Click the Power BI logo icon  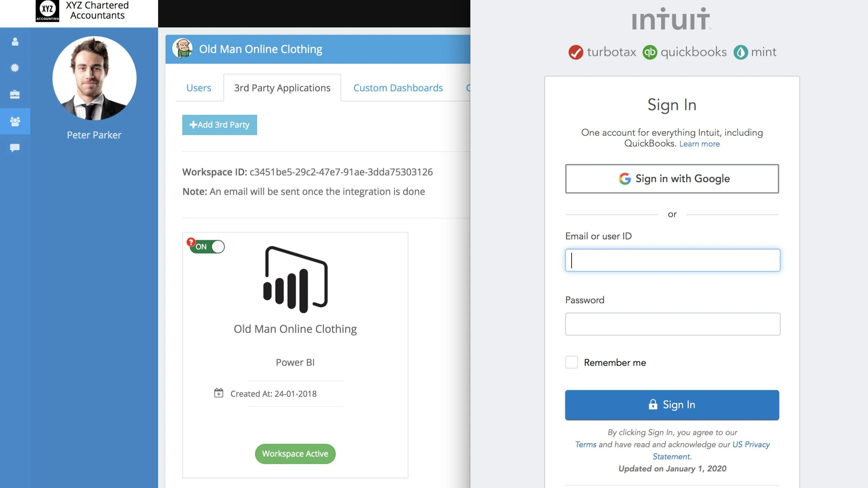coord(295,280)
